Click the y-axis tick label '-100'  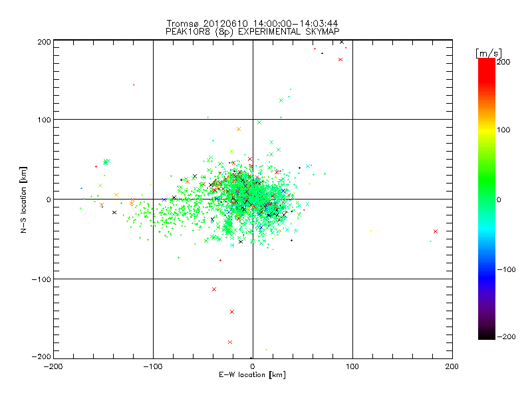coord(41,279)
